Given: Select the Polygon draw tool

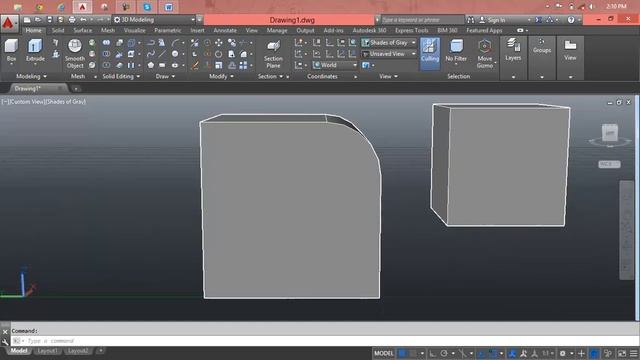Looking at the screenshot, I should click(x=151, y=65).
